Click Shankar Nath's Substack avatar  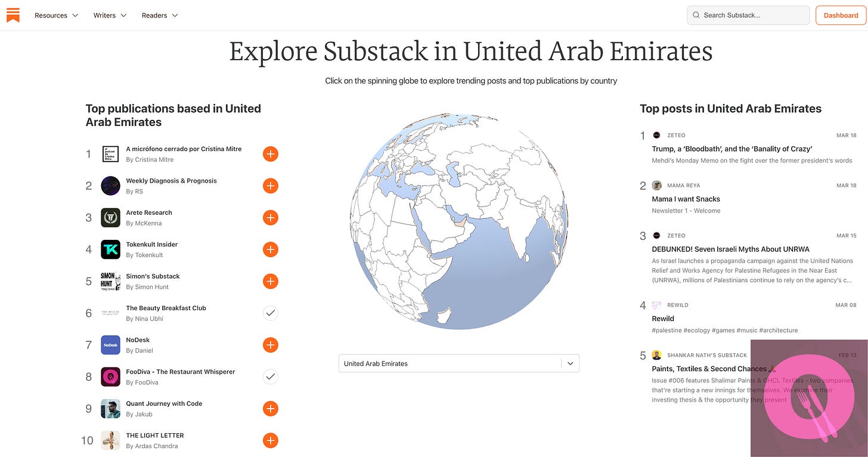[x=656, y=355]
